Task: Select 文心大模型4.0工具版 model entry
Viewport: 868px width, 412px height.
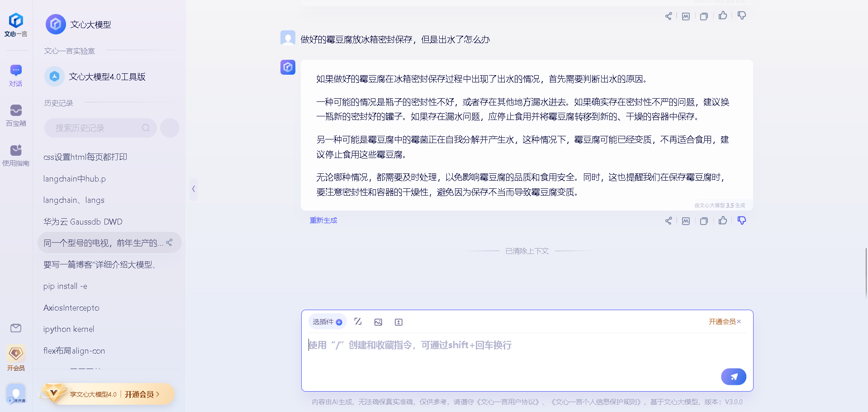Action: pyautogui.click(x=107, y=77)
